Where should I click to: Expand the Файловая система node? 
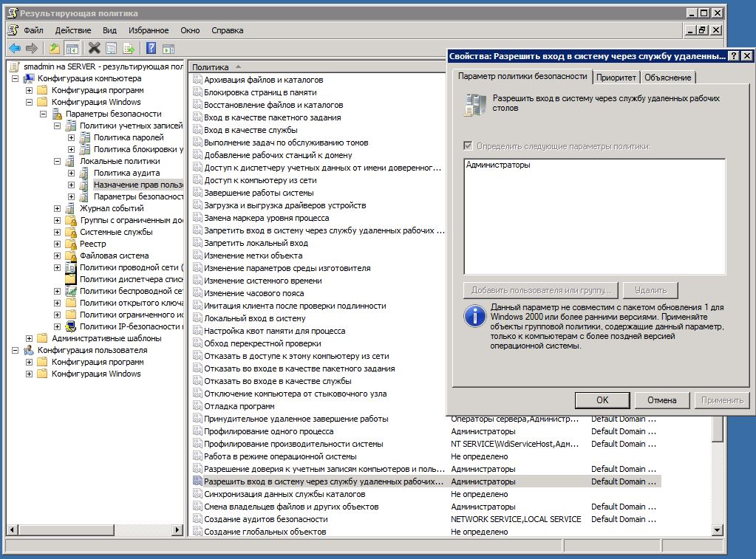(x=57, y=256)
